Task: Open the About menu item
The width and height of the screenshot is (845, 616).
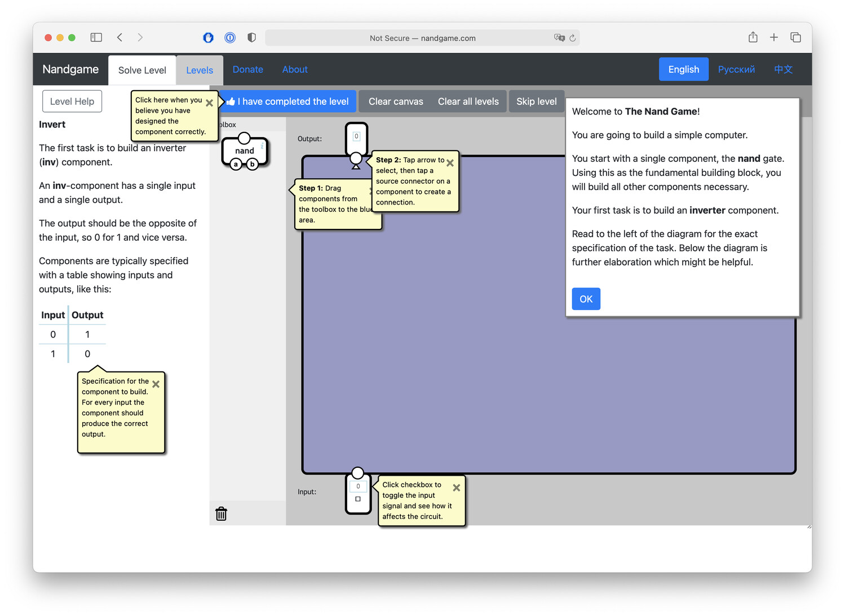Action: (x=295, y=69)
